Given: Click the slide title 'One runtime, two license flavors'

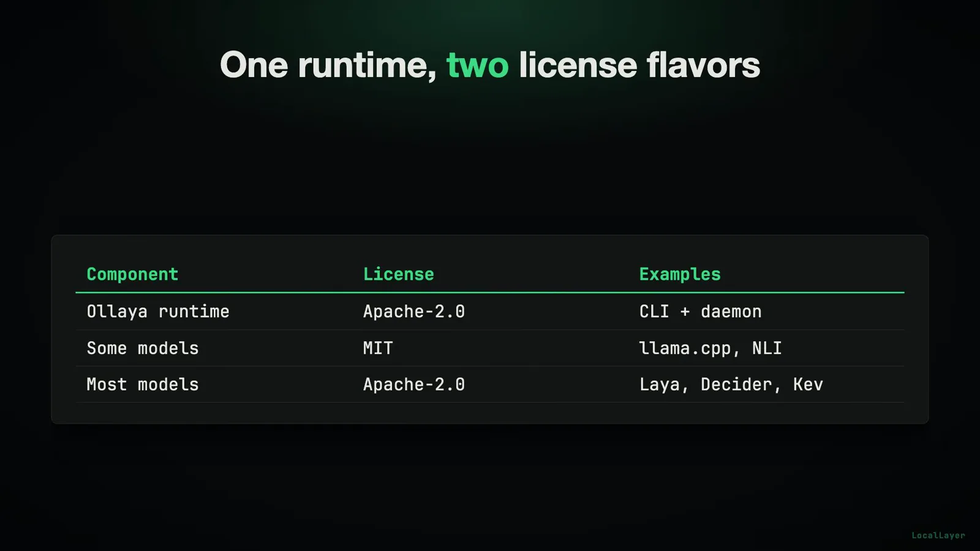Looking at the screenshot, I should coord(490,65).
